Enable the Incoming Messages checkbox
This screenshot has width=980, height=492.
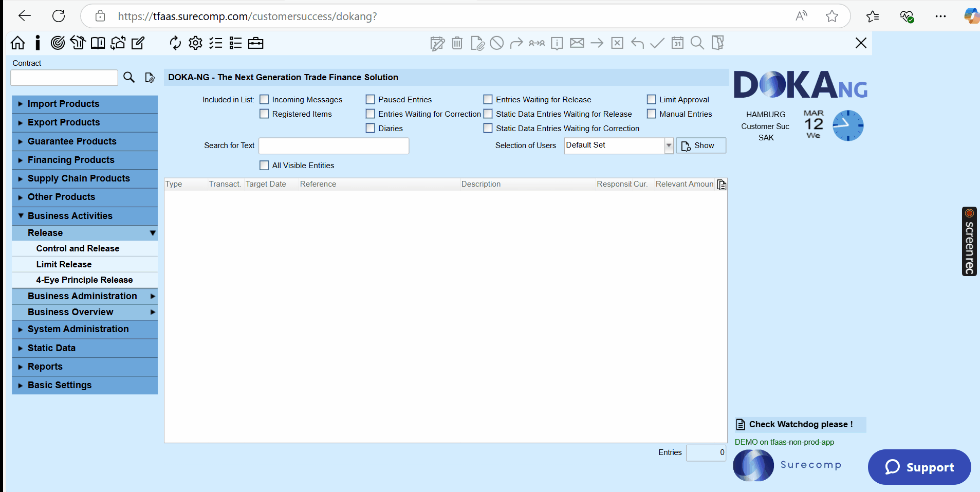[264, 99]
